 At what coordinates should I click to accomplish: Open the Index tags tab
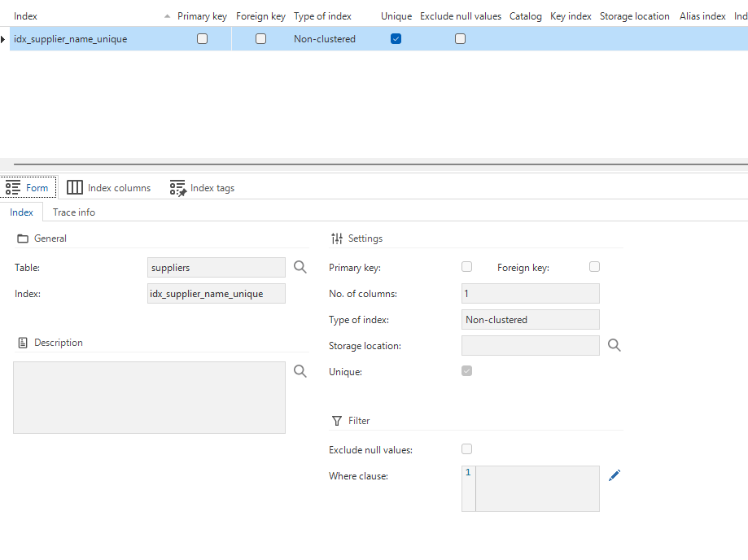203,188
